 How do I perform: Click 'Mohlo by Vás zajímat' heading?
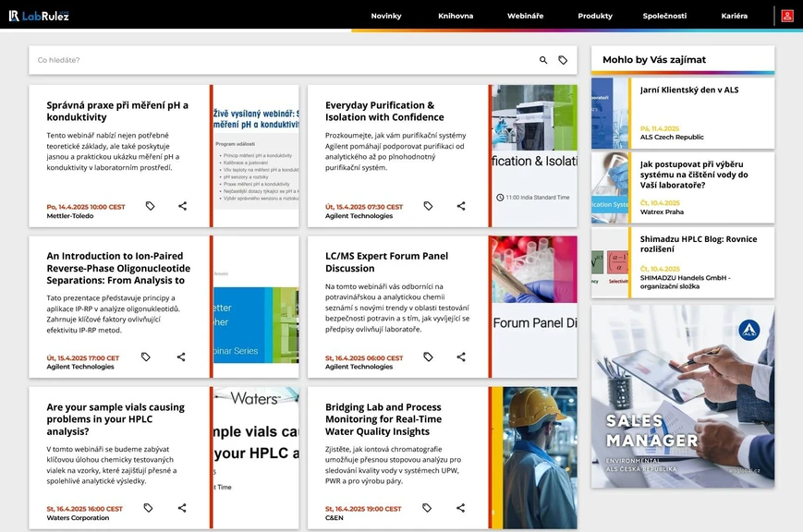coord(654,59)
